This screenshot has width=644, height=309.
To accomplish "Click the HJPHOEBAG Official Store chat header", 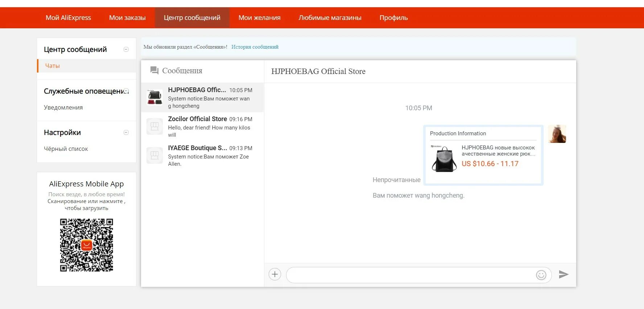I will 318,71.
